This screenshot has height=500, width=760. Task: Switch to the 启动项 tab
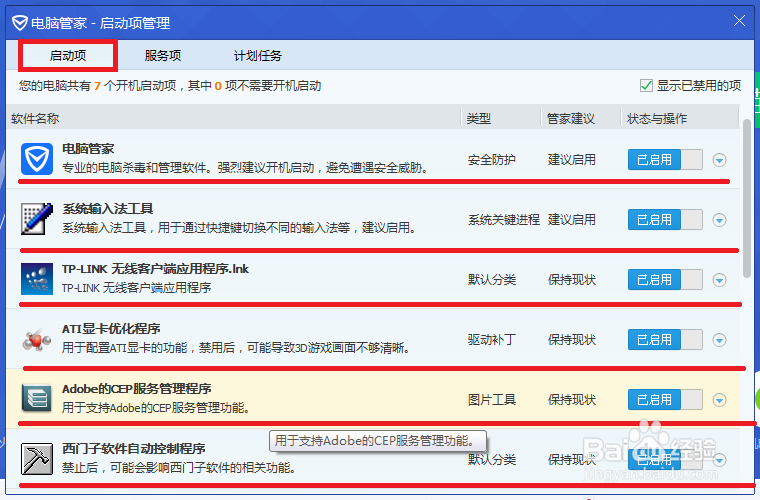click(68, 55)
